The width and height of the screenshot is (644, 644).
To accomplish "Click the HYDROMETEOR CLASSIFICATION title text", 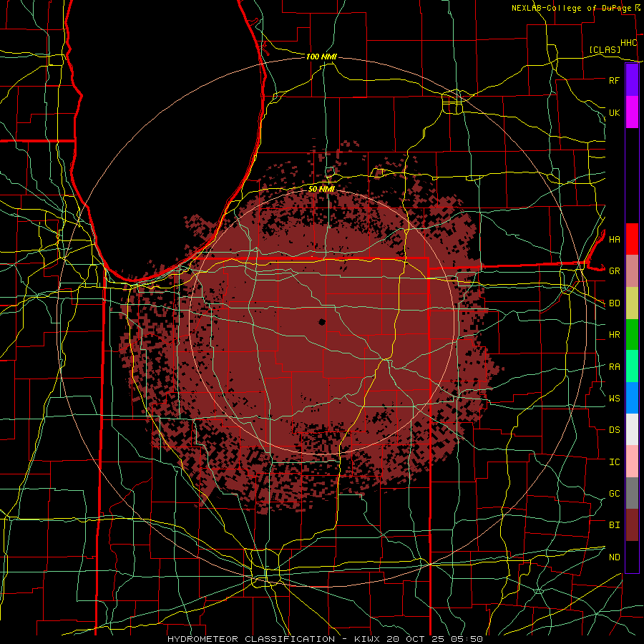I will 251,639.
